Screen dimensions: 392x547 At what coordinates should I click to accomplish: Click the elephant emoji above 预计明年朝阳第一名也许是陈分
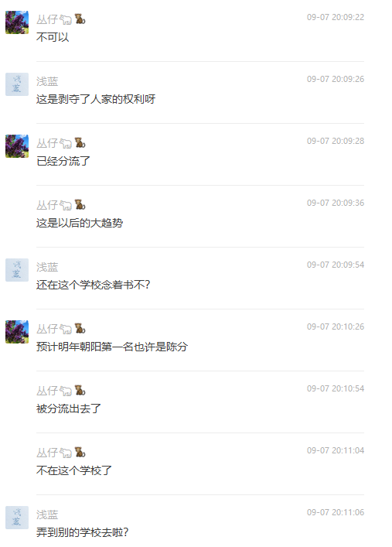(66, 329)
